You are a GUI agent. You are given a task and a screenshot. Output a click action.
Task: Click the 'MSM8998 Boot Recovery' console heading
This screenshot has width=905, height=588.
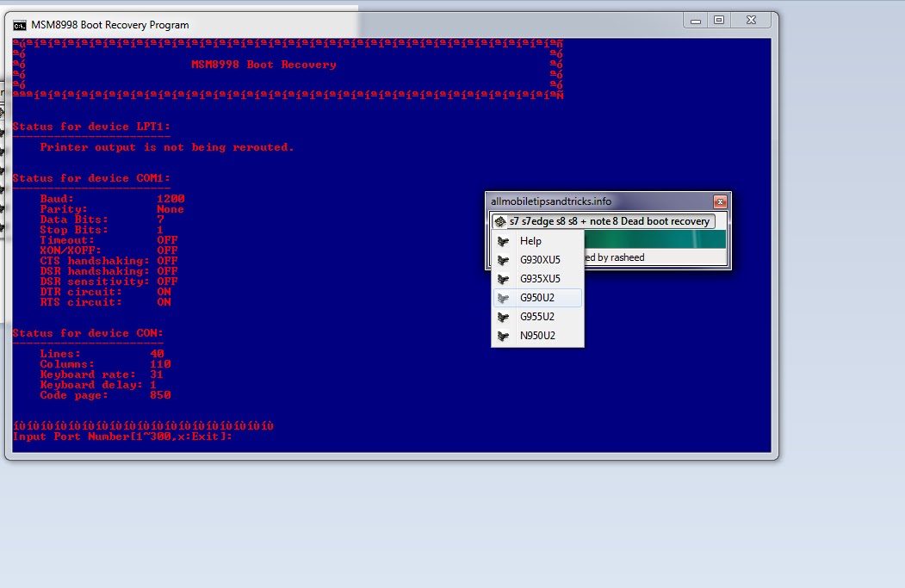(263, 65)
